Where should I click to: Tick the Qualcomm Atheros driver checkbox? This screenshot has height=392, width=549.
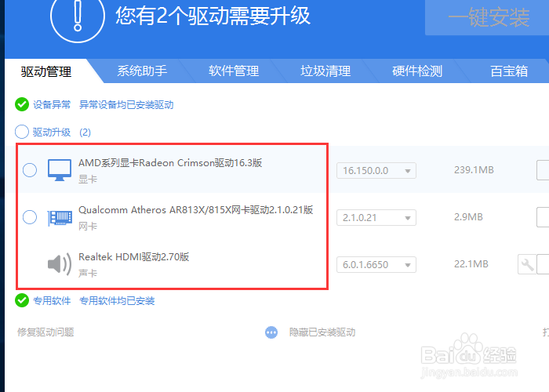[x=30, y=217]
